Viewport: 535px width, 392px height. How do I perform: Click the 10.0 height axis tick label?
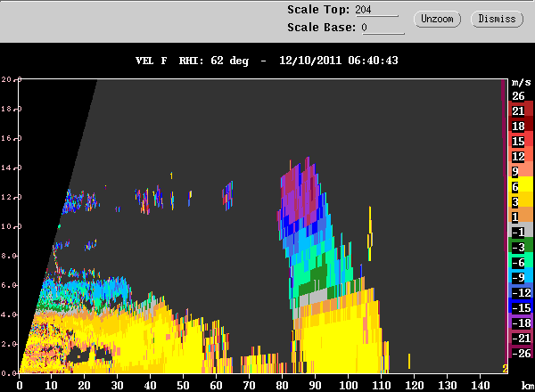coord(11,226)
